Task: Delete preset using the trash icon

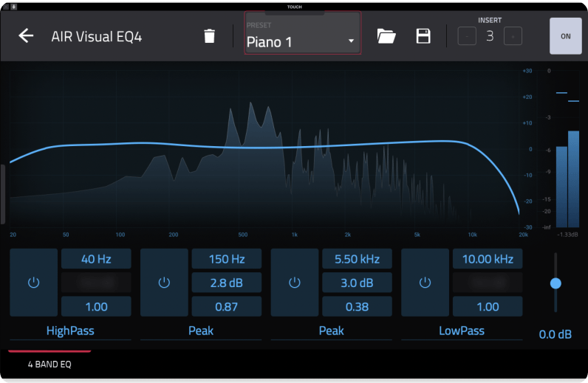Action: tap(210, 36)
